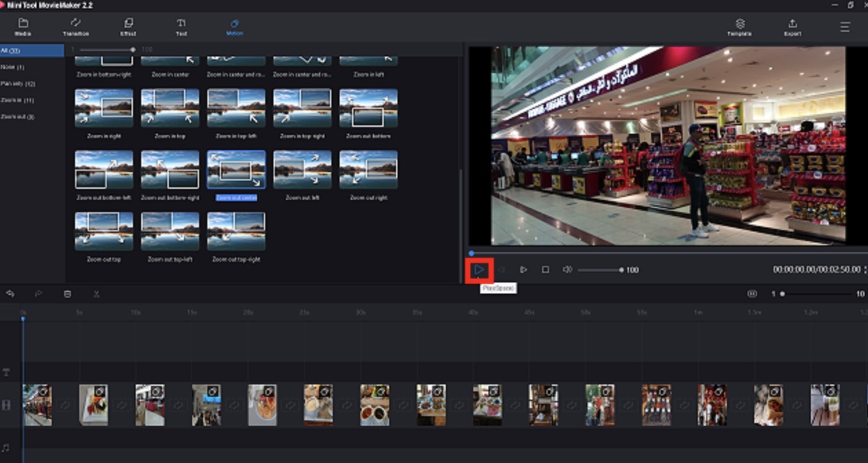This screenshot has width=868, height=463.
Task: Show the All (33) motion category
Action: [32, 50]
